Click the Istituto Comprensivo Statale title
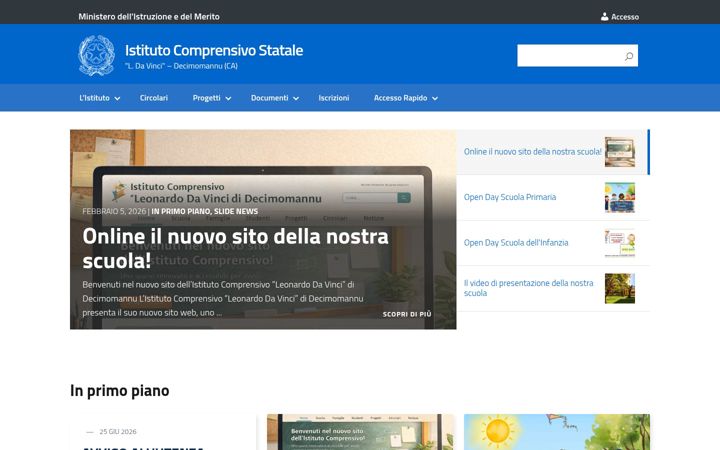720x450 pixels. (x=214, y=50)
